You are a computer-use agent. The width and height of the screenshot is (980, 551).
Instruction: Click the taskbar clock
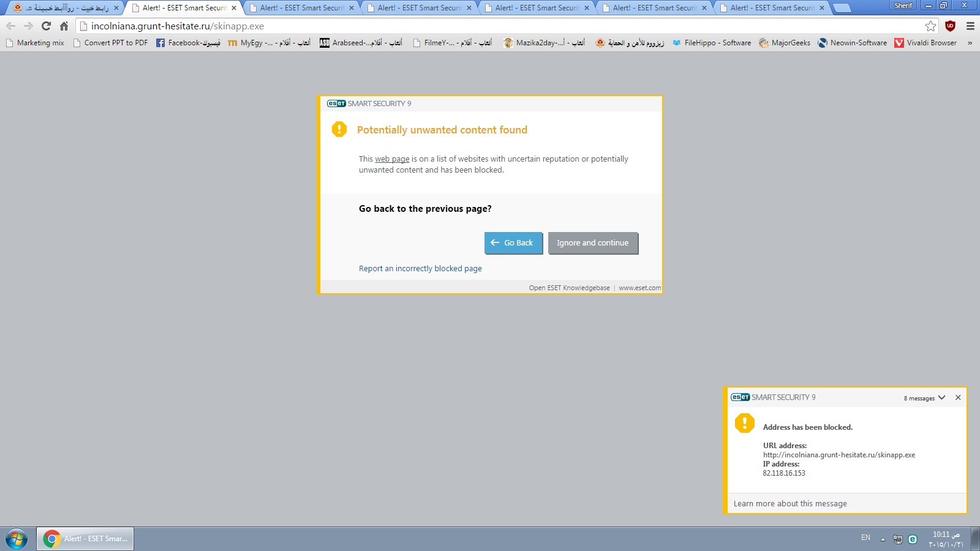(x=946, y=539)
